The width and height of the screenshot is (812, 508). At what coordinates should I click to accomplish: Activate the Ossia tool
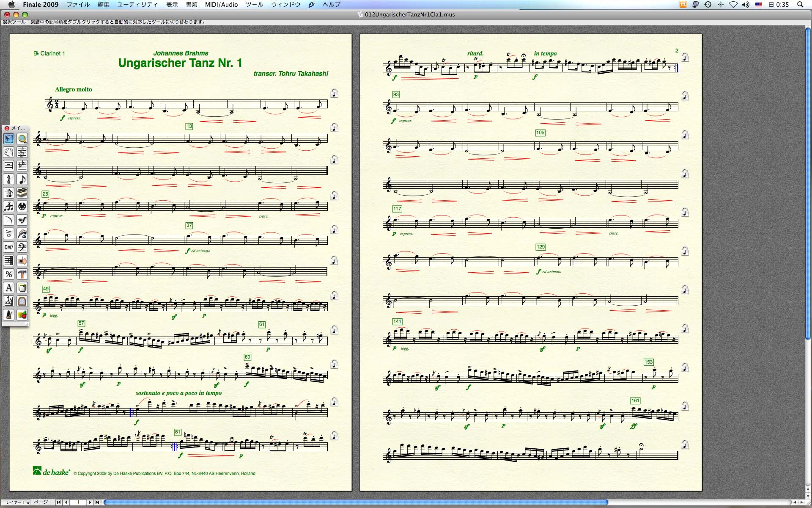pos(9,301)
